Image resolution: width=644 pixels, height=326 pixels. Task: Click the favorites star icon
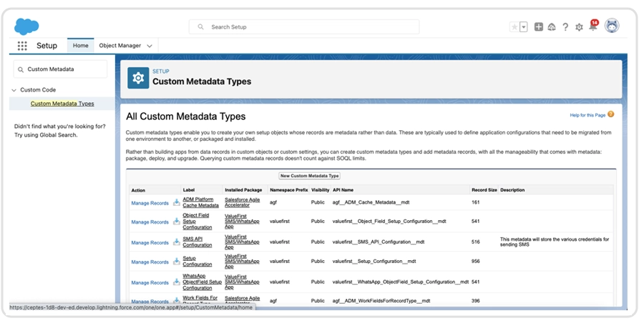pos(514,27)
